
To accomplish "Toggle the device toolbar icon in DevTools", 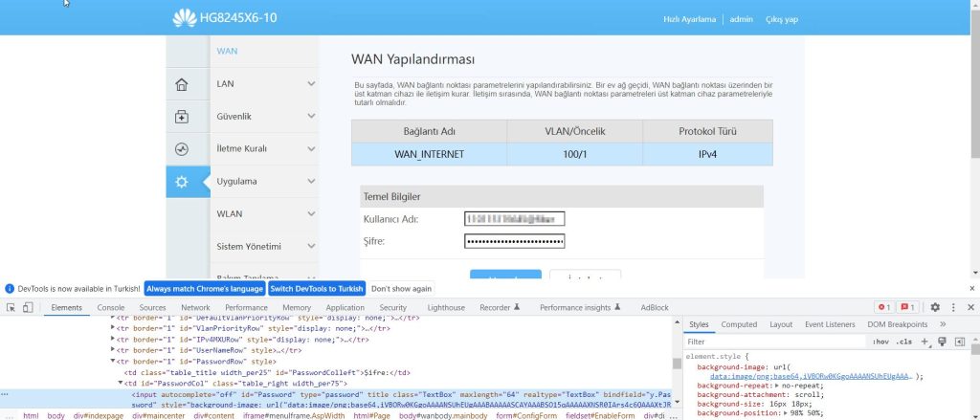I will [28, 307].
